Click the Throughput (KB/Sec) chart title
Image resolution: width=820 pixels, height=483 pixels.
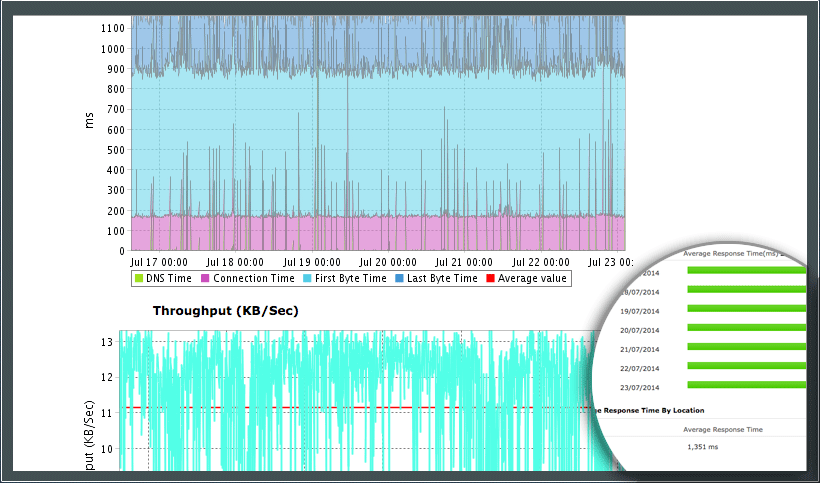point(225,311)
